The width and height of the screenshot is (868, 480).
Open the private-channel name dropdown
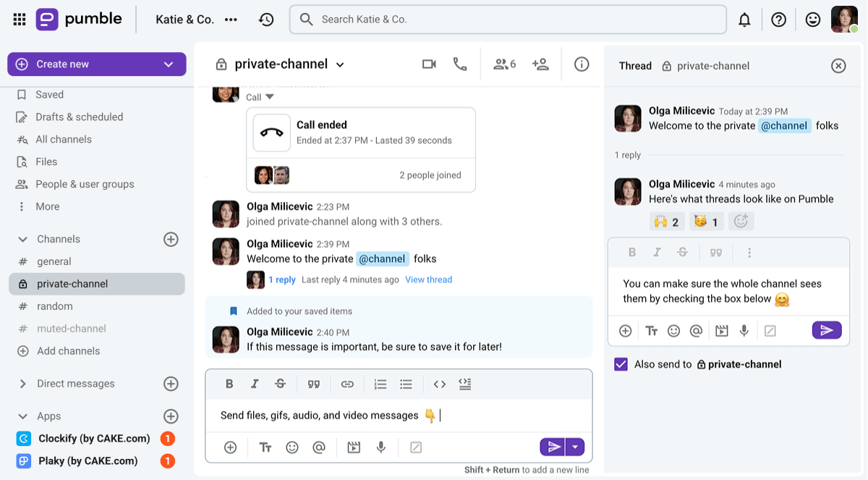340,64
